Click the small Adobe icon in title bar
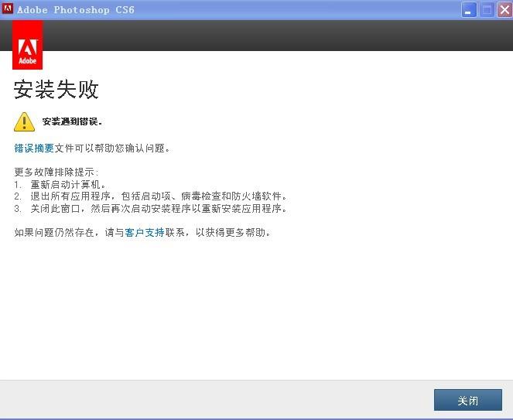This screenshot has height=420, width=513. [7, 9]
